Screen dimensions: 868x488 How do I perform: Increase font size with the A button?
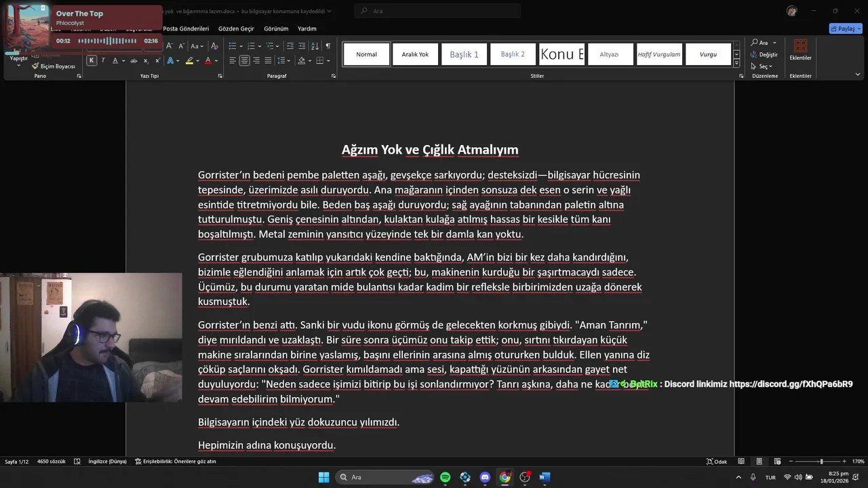[x=170, y=46]
